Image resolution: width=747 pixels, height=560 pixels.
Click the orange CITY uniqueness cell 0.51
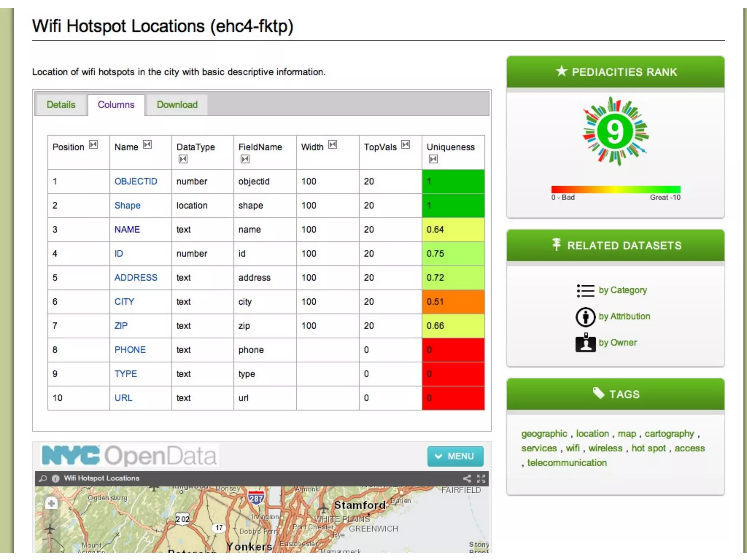[453, 302]
